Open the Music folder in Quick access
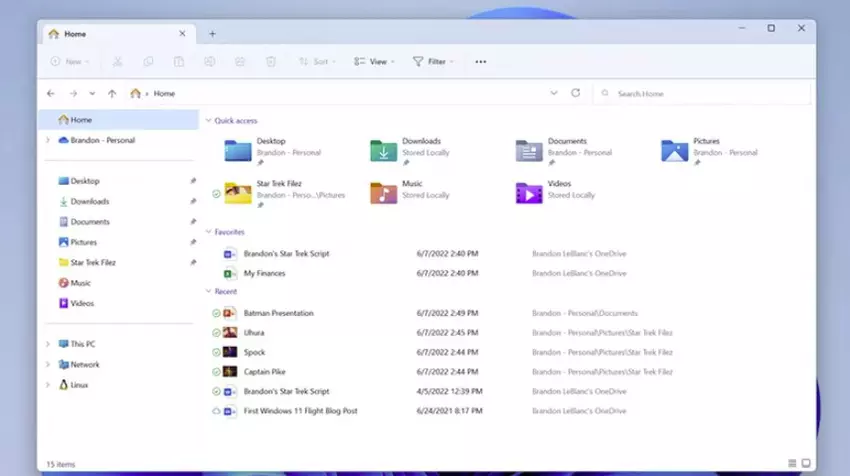 click(384, 192)
